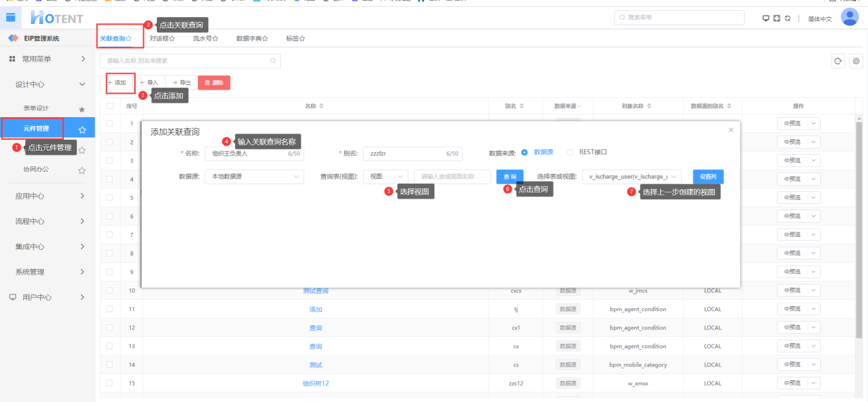
Task: Open column settings gear icon
Action: click(x=856, y=62)
